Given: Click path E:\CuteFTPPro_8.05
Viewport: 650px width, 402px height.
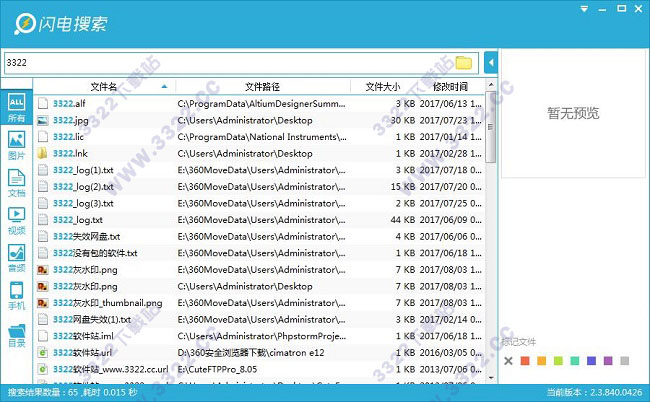Looking at the screenshot, I should (217, 369).
